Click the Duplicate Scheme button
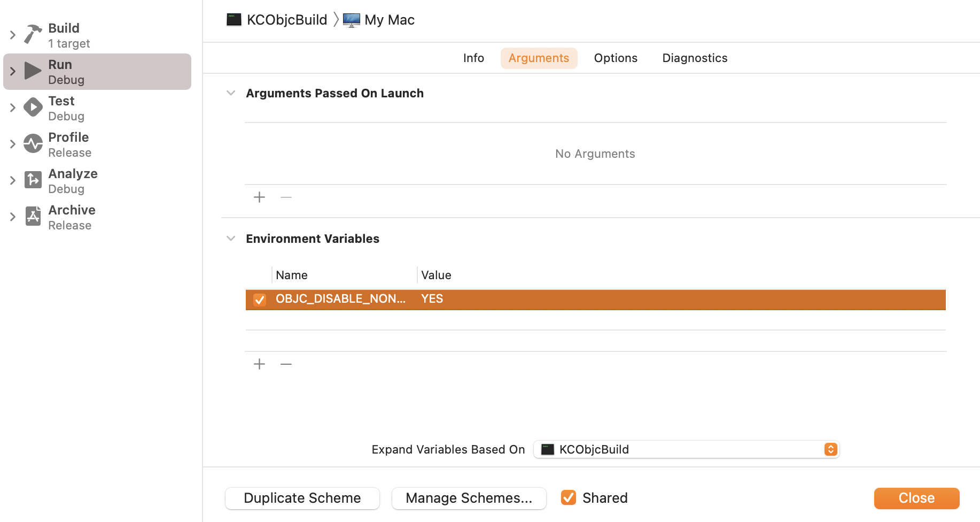The height and width of the screenshot is (522, 980). [302, 498]
